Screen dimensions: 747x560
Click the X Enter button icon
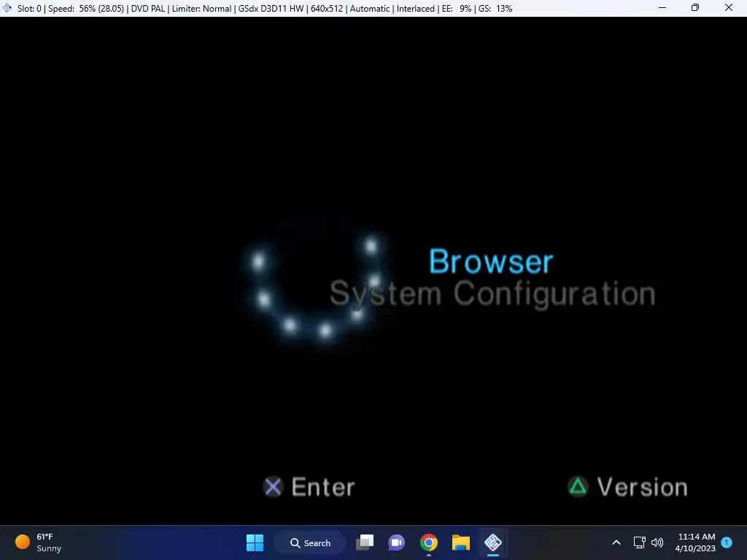click(x=273, y=486)
